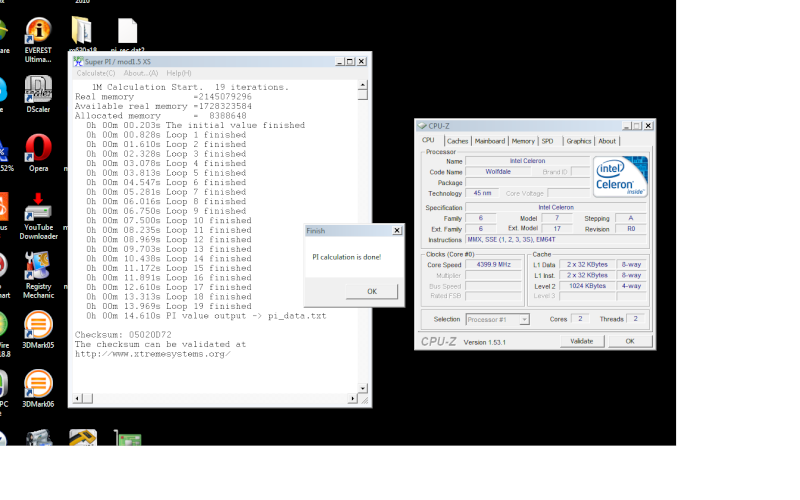Open the Calculate(C) menu in Super PI

pyautogui.click(x=96, y=73)
